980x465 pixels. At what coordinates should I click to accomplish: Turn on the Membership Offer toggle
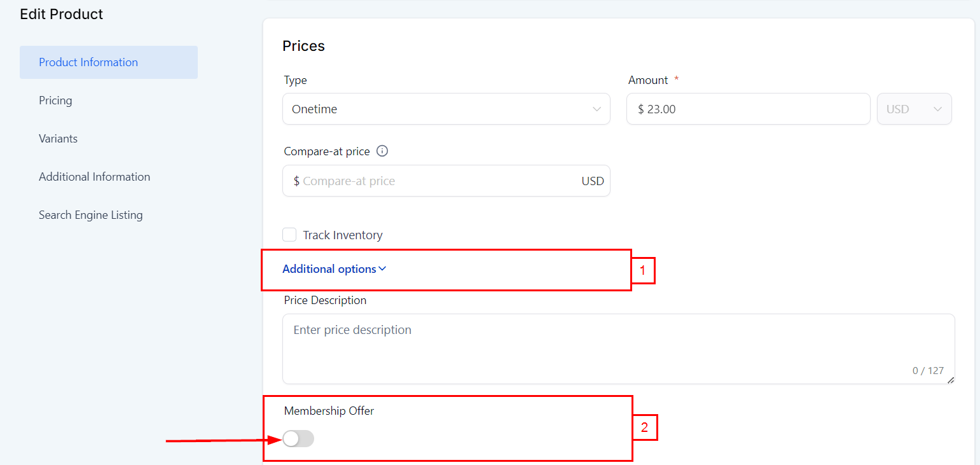point(298,438)
